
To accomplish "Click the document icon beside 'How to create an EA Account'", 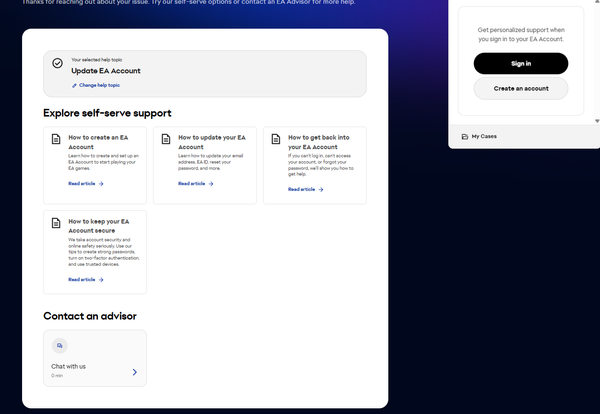I will [x=57, y=139].
